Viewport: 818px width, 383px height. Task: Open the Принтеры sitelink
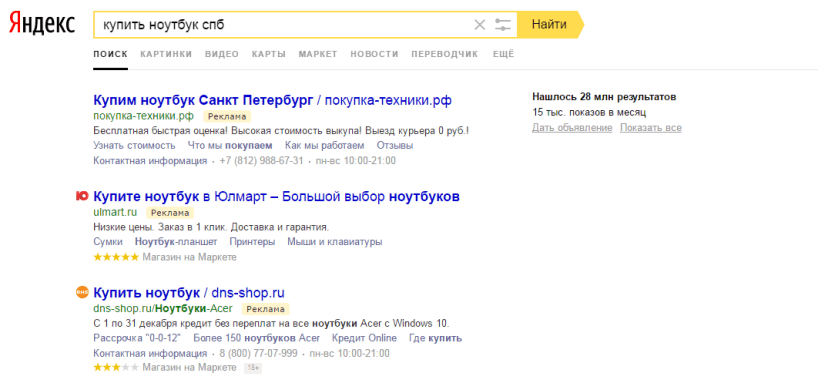click(x=252, y=242)
